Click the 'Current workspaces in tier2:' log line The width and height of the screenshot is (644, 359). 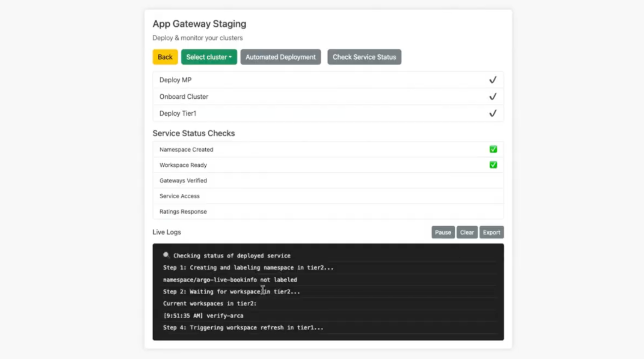coord(210,304)
